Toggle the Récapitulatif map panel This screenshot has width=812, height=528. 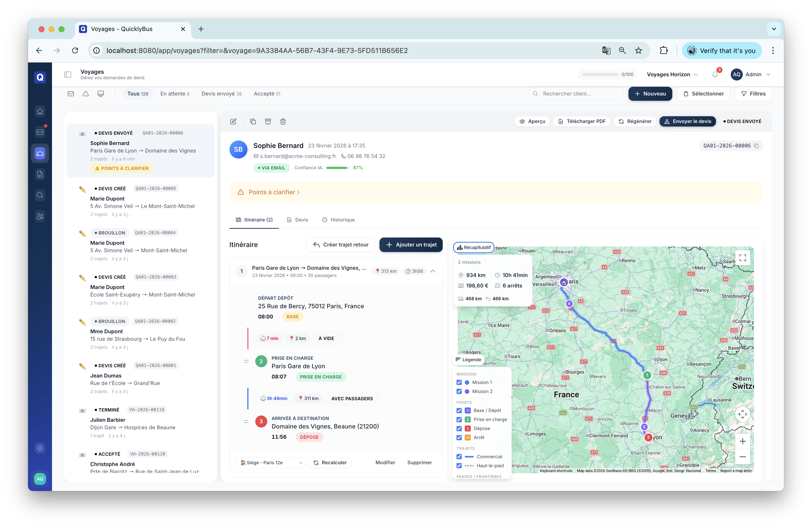(x=473, y=248)
